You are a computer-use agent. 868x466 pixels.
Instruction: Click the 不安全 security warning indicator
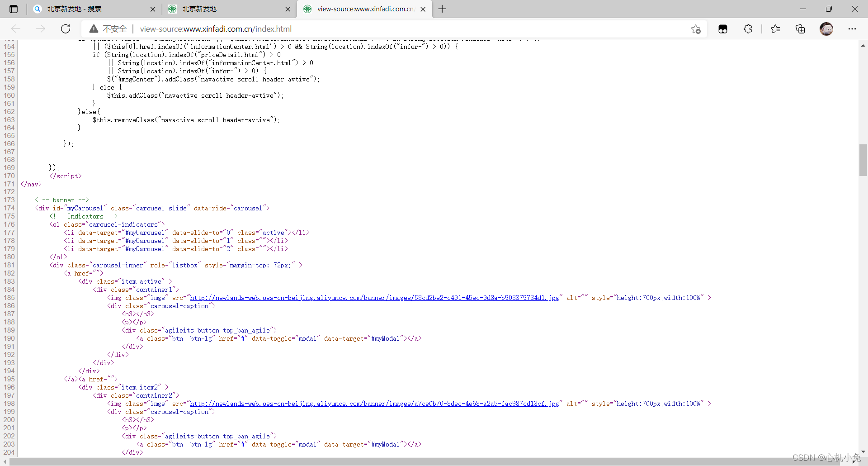108,29
